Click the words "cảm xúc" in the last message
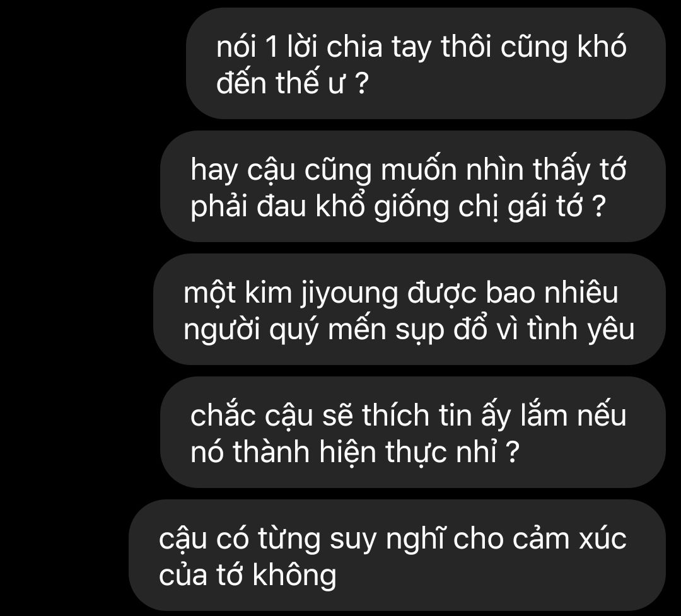The image size is (681, 616). (569, 539)
